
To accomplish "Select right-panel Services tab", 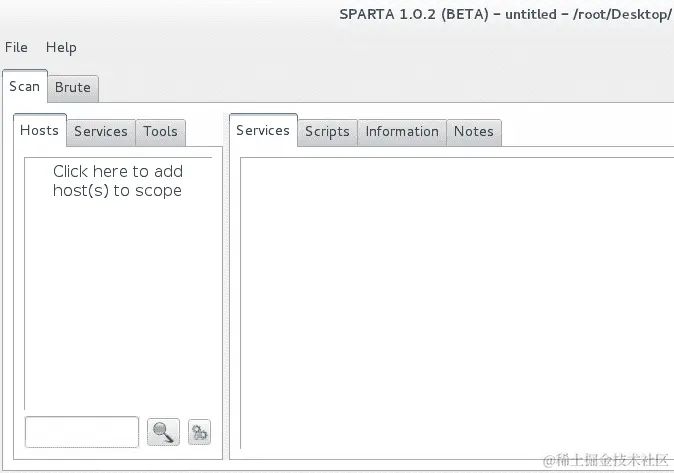I will coord(263,130).
